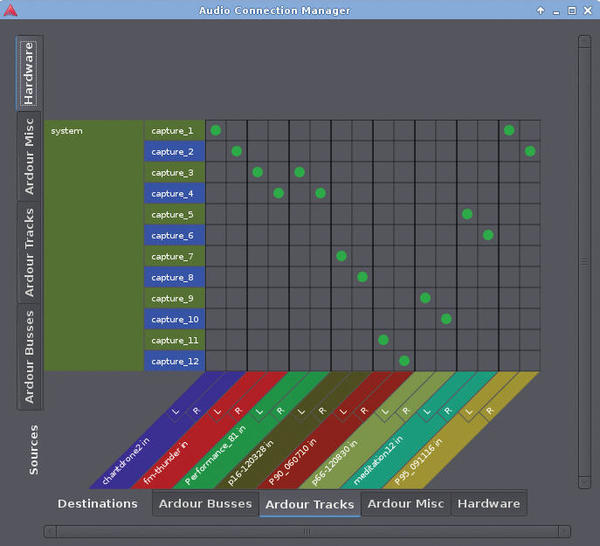Select the capture_2 port row label
The height and width of the screenshot is (546, 600).
[174, 152]
